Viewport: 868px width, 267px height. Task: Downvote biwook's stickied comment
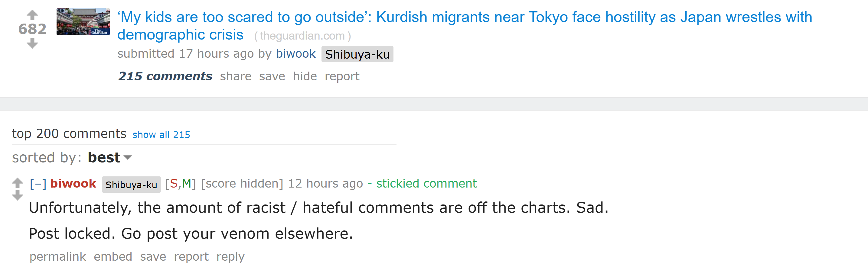17,195
